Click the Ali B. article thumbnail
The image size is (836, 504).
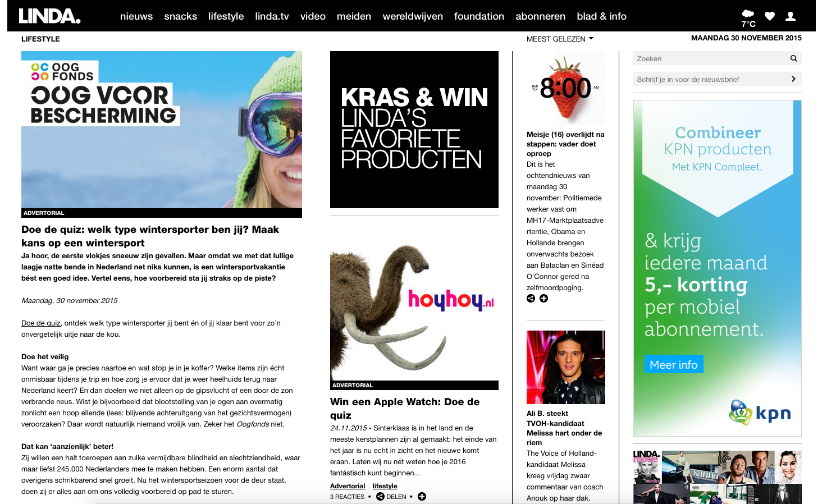565,366
